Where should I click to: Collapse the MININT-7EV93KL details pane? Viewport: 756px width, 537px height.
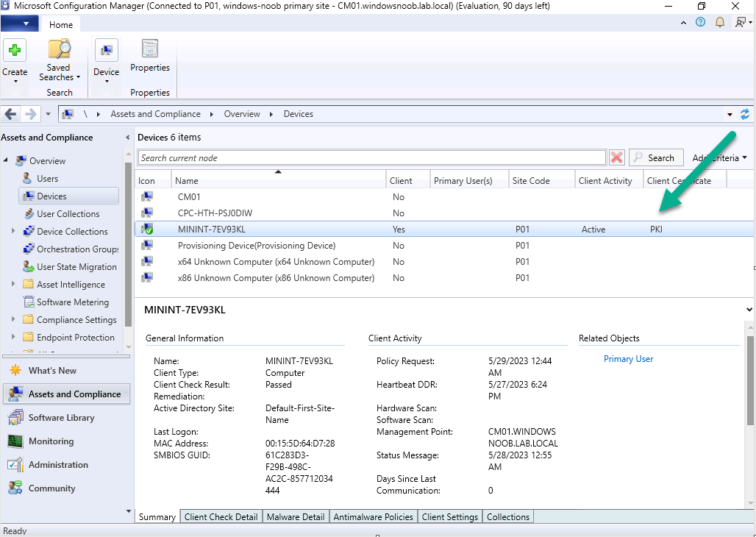coord(749,310)
